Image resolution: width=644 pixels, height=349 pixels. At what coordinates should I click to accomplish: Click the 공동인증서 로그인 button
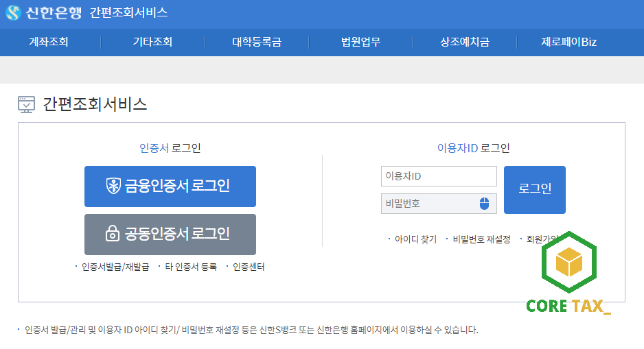coord(170,234)
